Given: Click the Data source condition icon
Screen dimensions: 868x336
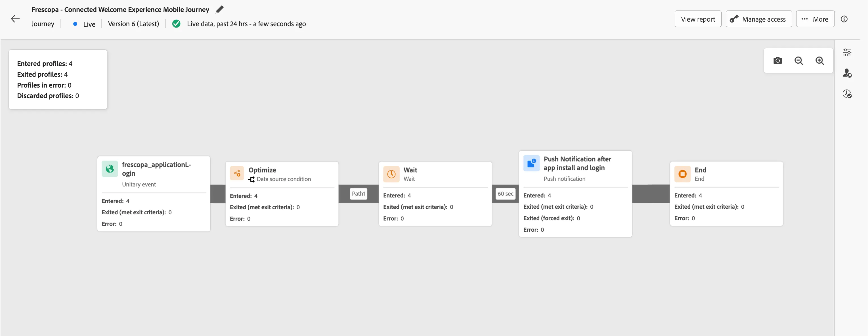Looking at the screenshot, I should coord(251,179).
